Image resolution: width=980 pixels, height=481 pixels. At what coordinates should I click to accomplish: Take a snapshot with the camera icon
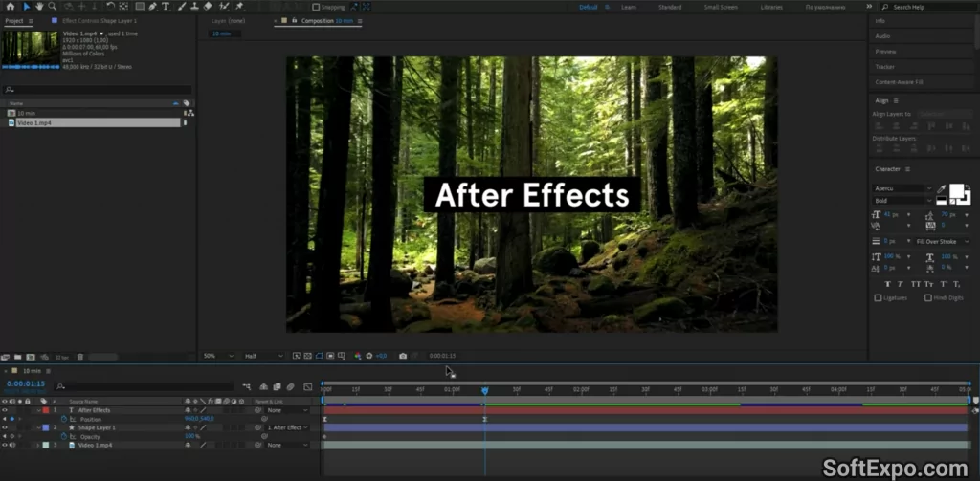pyautogui.click(x=403, y=356)
